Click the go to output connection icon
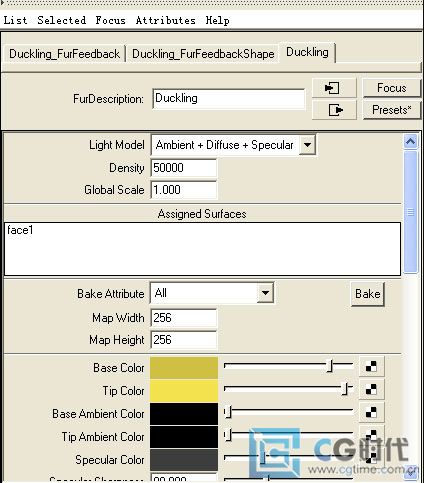Viewport: 424px width, 483px height. click(334, 110)
